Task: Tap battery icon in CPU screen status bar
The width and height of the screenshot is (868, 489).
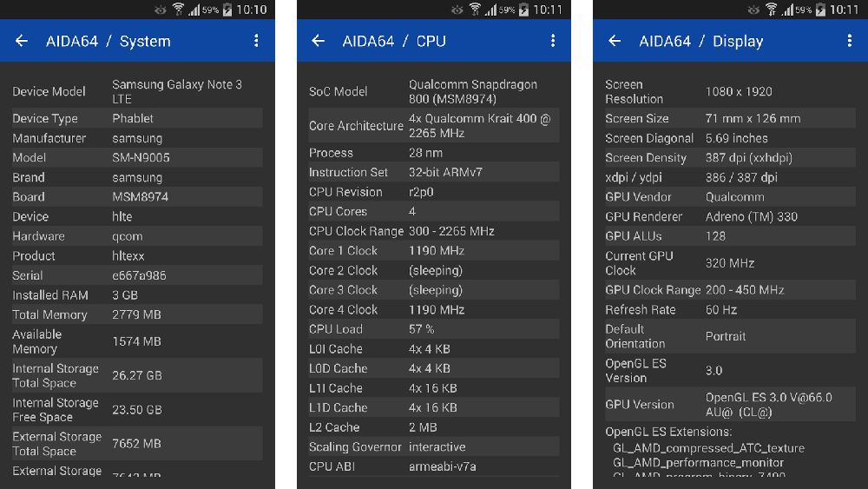Action: click(523, 10)
